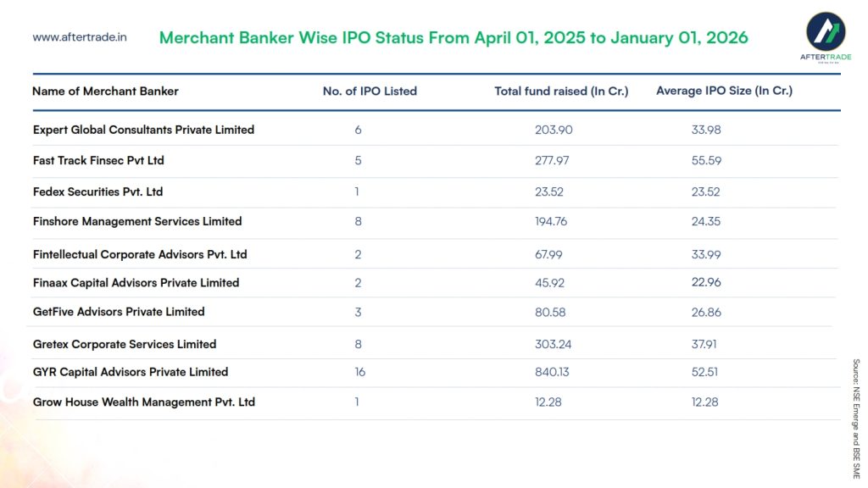Click Fast Track Finsec Pvt Ltd
The width and height of the screenshot is (868, 488).
click(98, 160)
